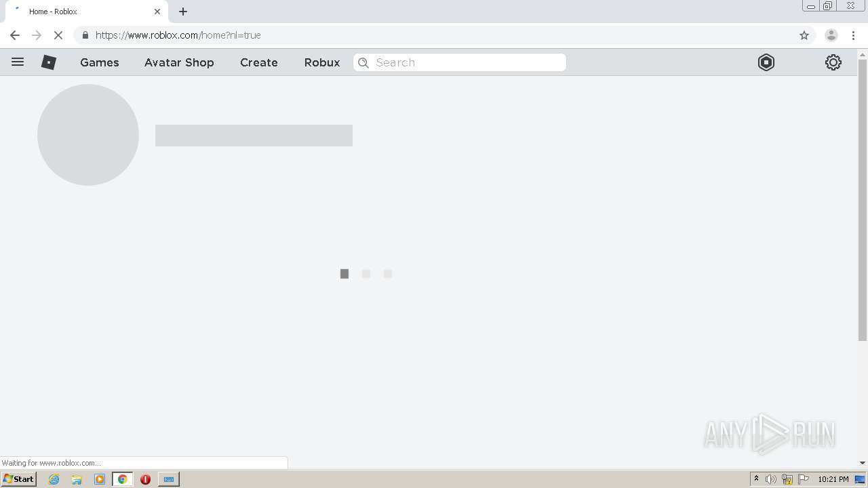Open the Chrome three-dot menu

point(853,35)
